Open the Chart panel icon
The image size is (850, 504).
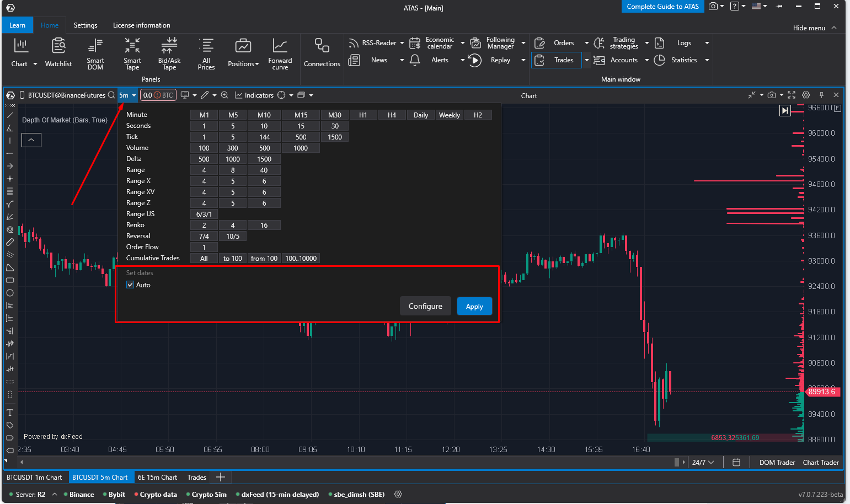click(20, 45)
